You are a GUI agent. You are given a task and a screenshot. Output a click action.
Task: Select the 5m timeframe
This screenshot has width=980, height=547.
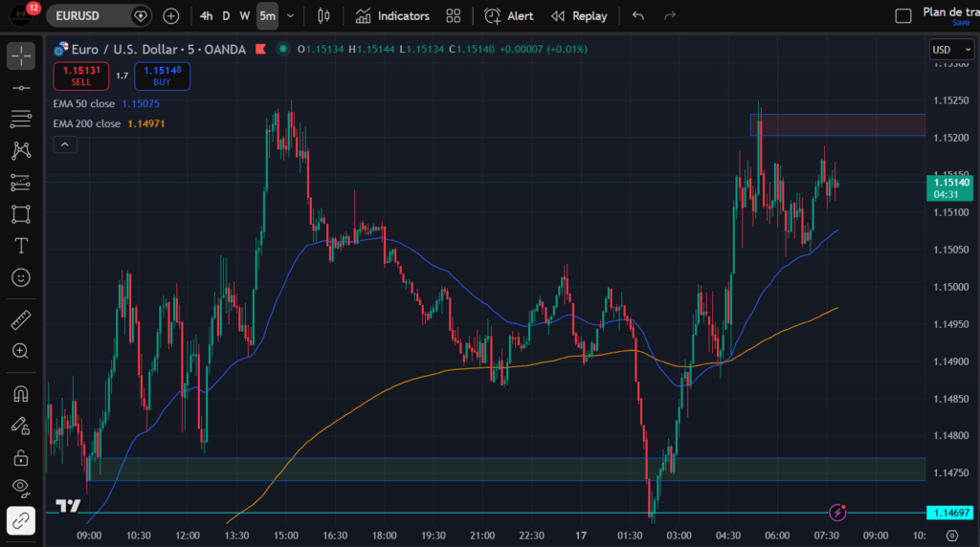click(x=268, y=15)
